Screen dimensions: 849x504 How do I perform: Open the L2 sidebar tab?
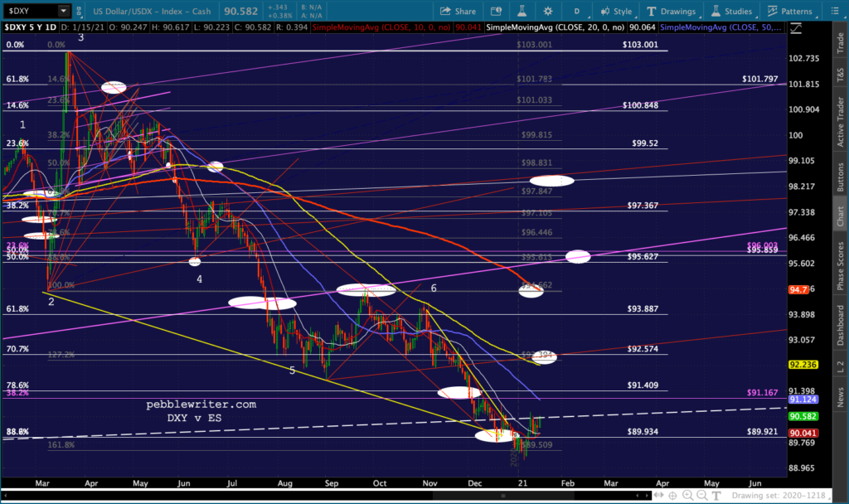pyautogui.click(x=841, y=366)
